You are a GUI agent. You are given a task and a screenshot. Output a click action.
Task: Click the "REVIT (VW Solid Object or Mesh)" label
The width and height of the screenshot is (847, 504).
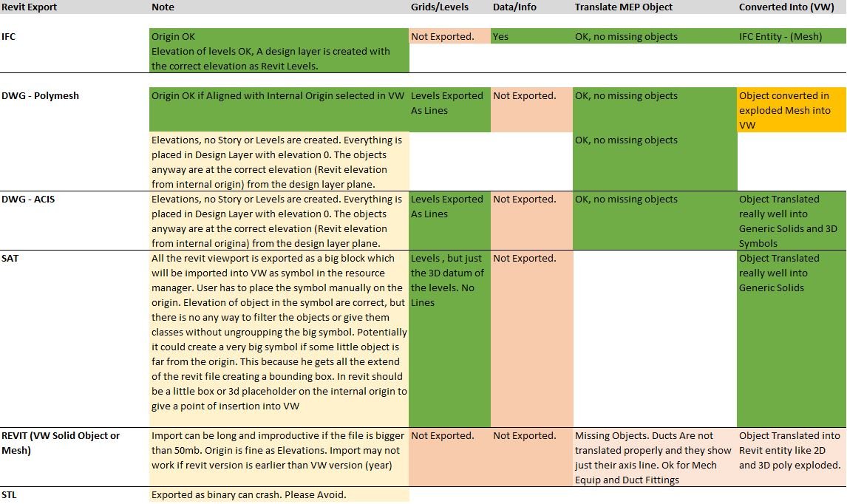(61, 442)
